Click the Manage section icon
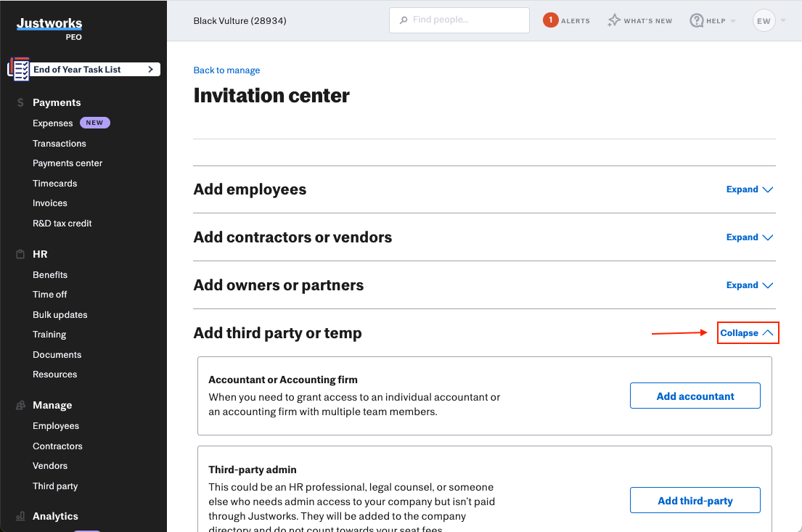 20,405
